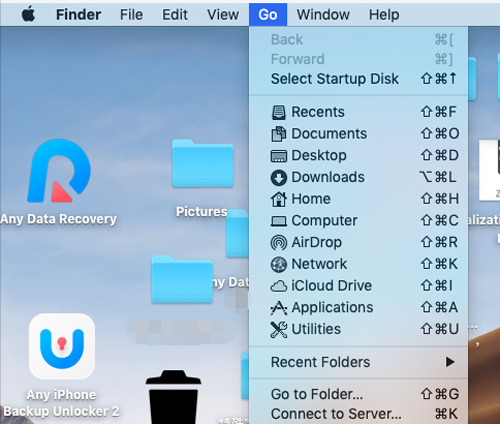Select the unlabeled folder below Pictures
Screen dimensions: 500x424
pos(182,279)
